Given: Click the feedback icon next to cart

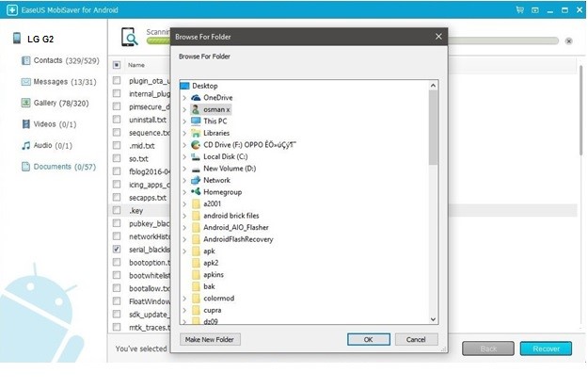Looking at the screenshot, I should [535, 10].
